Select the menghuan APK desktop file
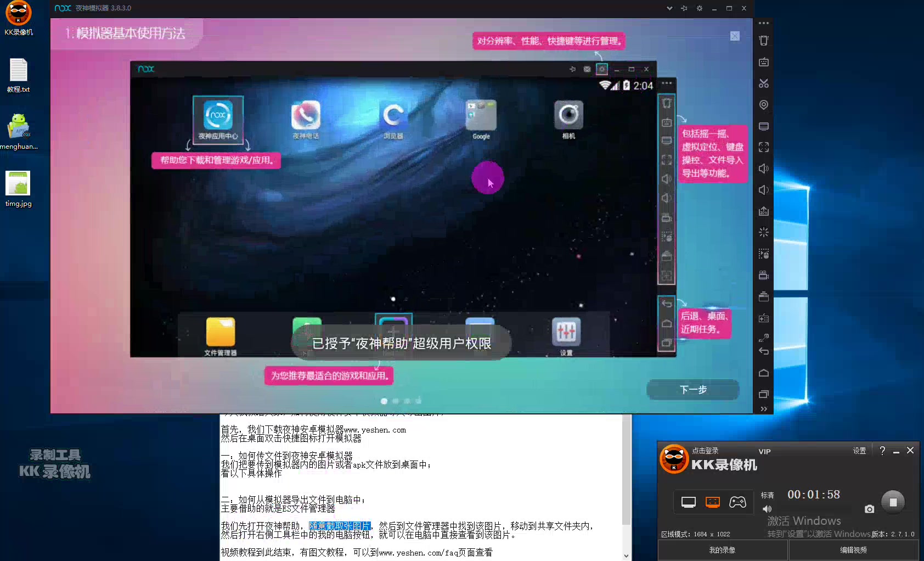Viewport: 924px width, 561px height. click(19, 132)
